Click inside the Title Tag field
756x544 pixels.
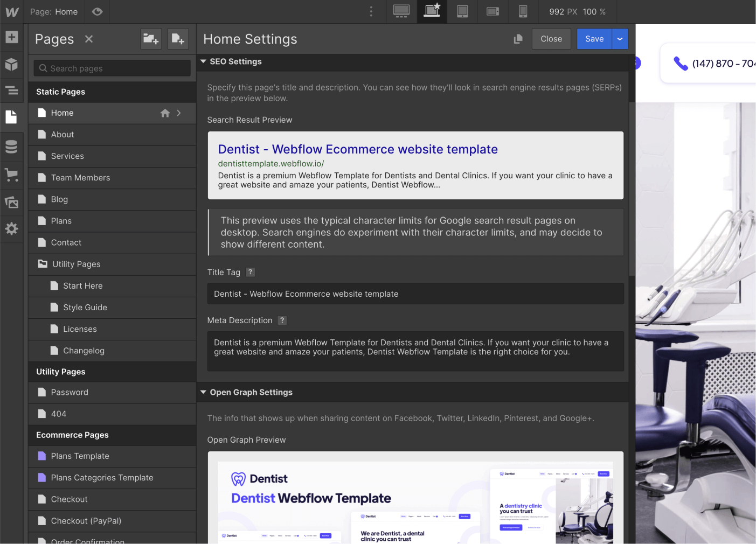(x=415, y=294)
